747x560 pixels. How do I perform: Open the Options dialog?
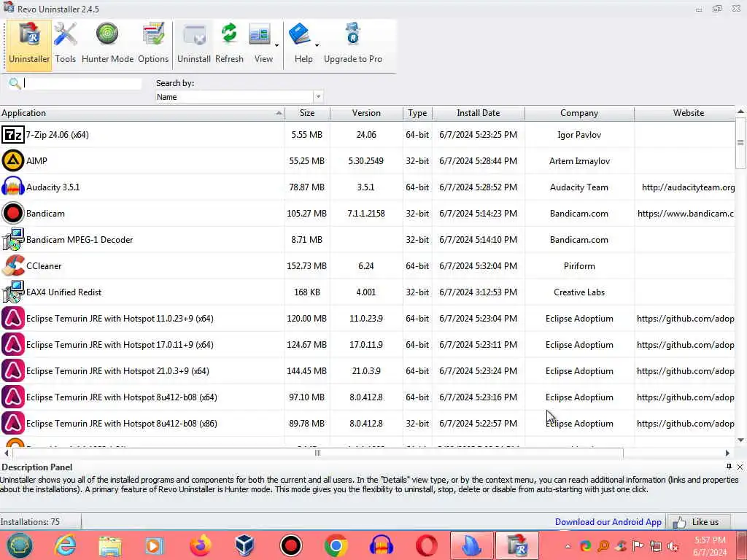coord(153,45)
